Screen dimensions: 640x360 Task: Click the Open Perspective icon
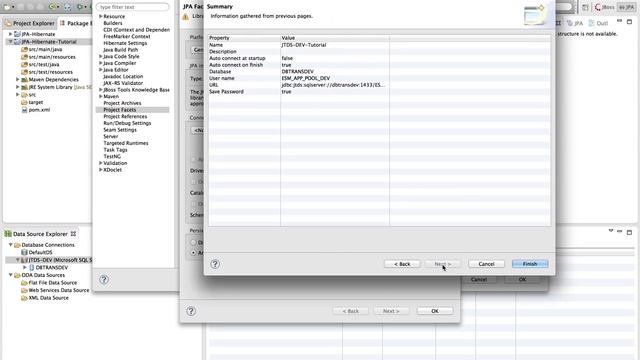point(585,7)
